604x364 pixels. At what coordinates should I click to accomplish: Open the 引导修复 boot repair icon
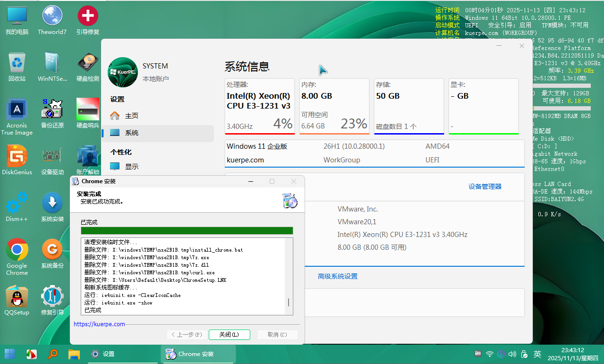(x=87, y=17)
